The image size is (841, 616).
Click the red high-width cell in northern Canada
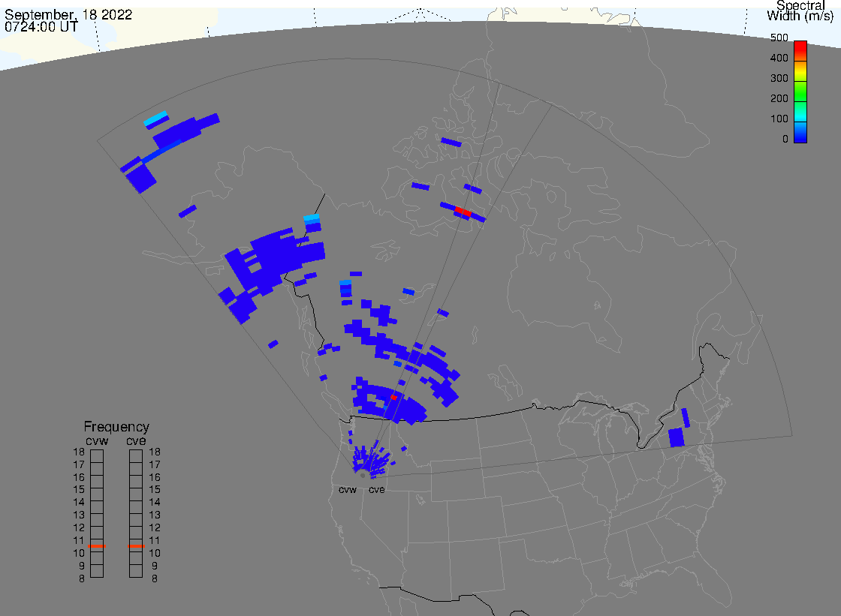[x=463, y=212]
